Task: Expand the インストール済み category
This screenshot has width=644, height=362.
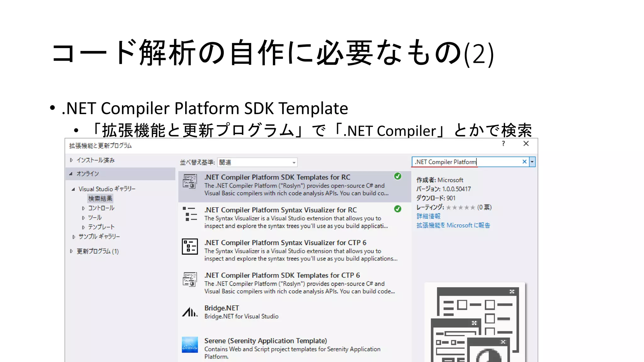Action: pyautogui.click(x=71, y=160)
